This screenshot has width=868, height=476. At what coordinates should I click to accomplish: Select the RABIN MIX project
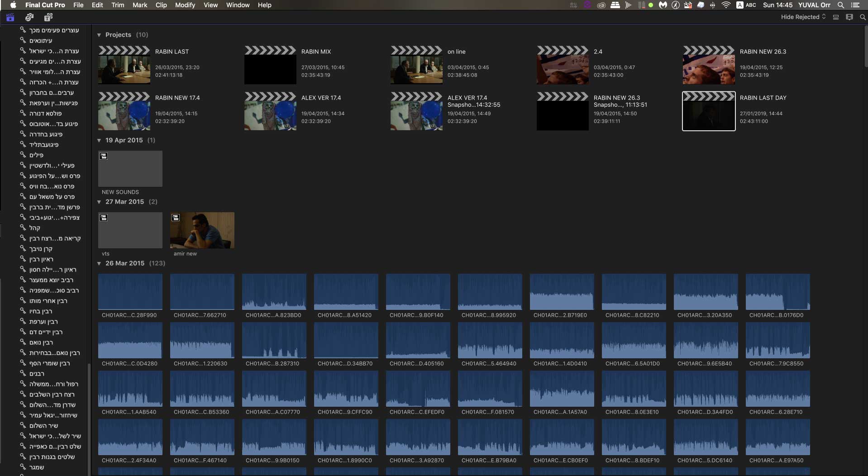270,65
